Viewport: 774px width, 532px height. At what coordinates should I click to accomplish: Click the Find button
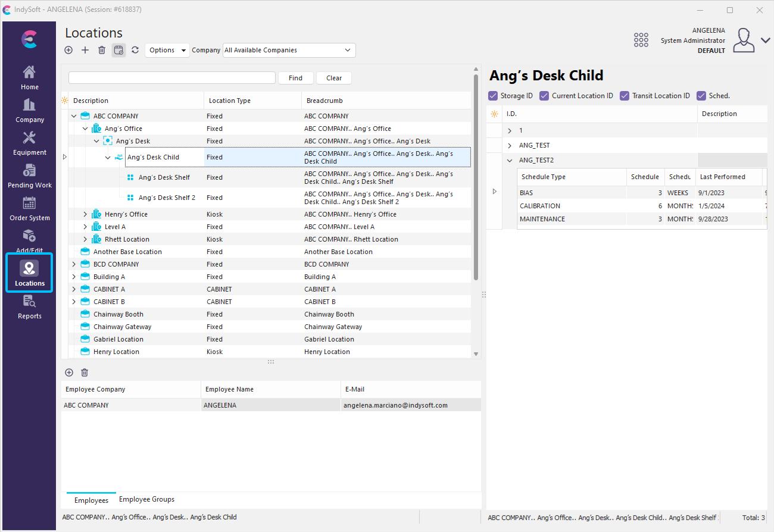(x=295, y=78)
